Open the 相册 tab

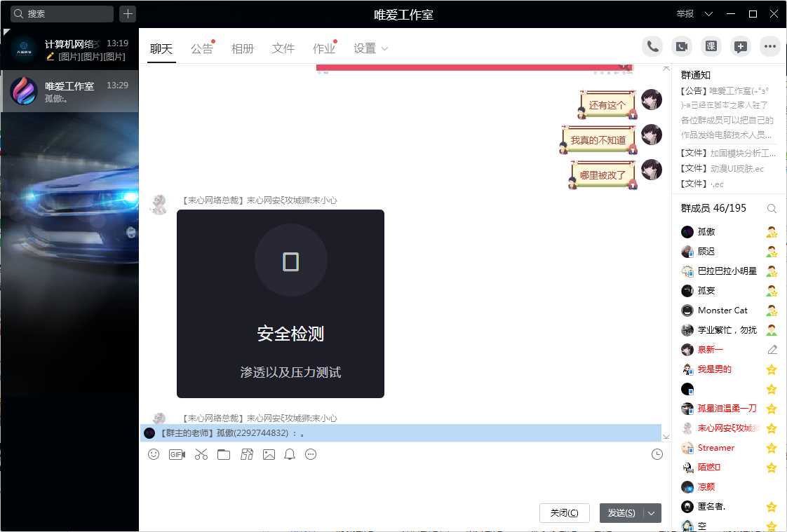click(x=243, y=48)
